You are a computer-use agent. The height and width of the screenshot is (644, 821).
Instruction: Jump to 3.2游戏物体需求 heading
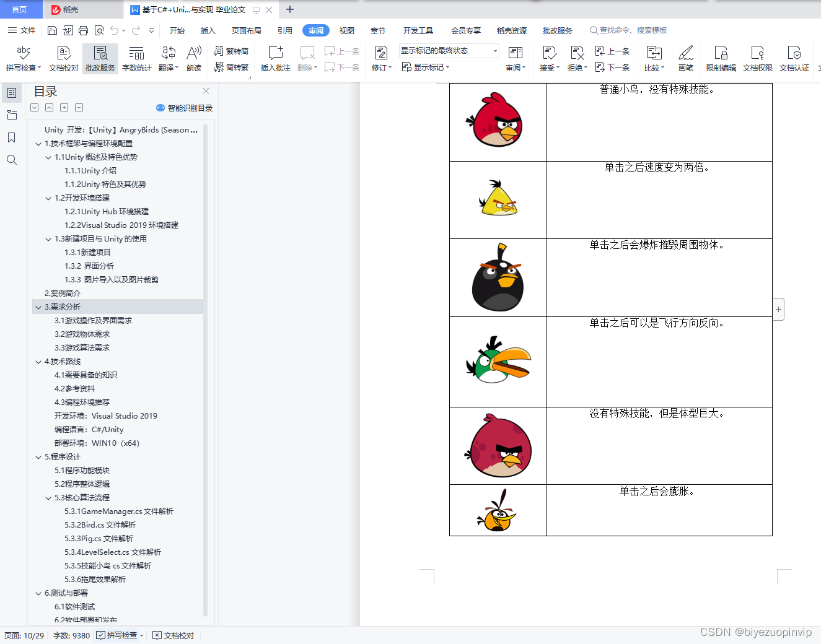(82, 334)
